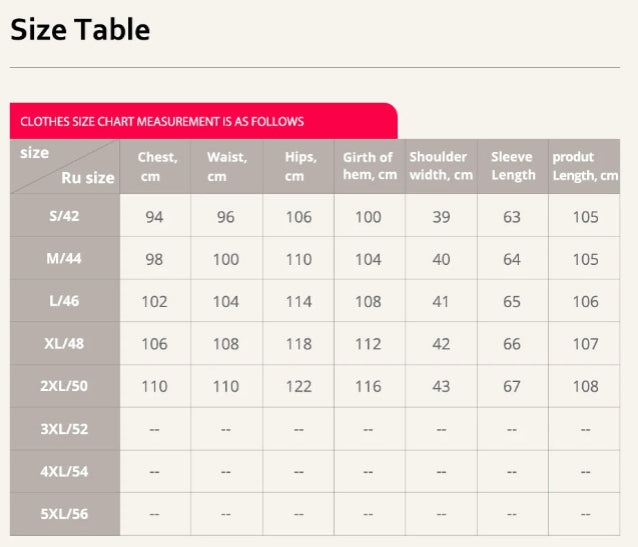Select the hips value 122 for 2XL/50
This screenshot has width=638, height=547.
(299, 387)
